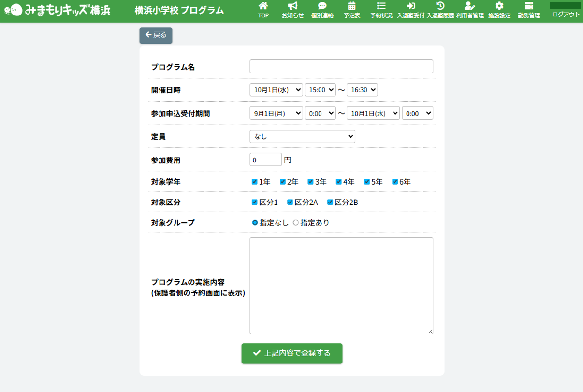
Task: Click the 戻る back button
Action: pos(156,35)
